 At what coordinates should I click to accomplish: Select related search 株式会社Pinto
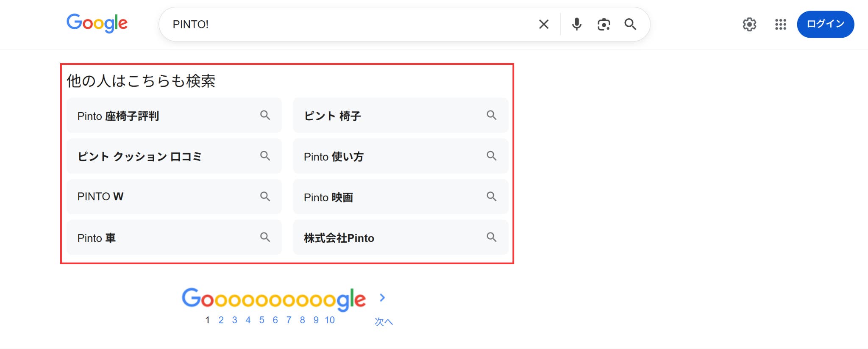[x=401, y=237]
